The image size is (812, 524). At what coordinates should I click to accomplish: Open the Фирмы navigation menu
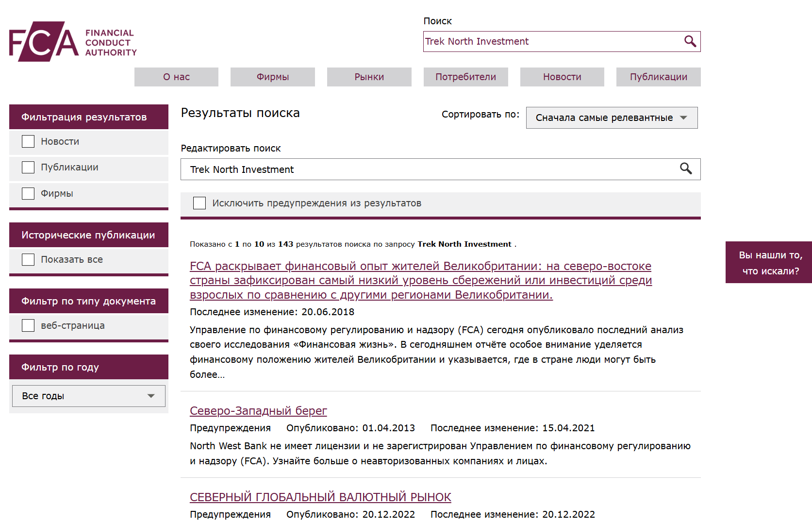point(273,77)
